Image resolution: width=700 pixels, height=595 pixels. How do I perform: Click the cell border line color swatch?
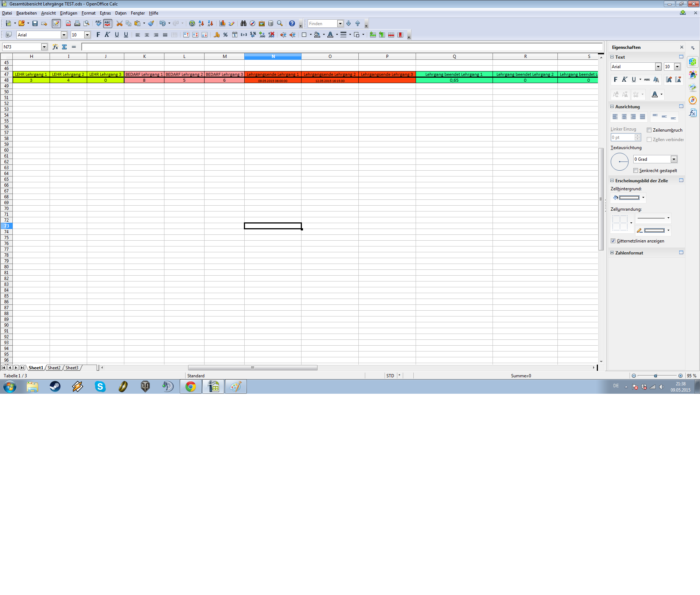tap(654, 230)
